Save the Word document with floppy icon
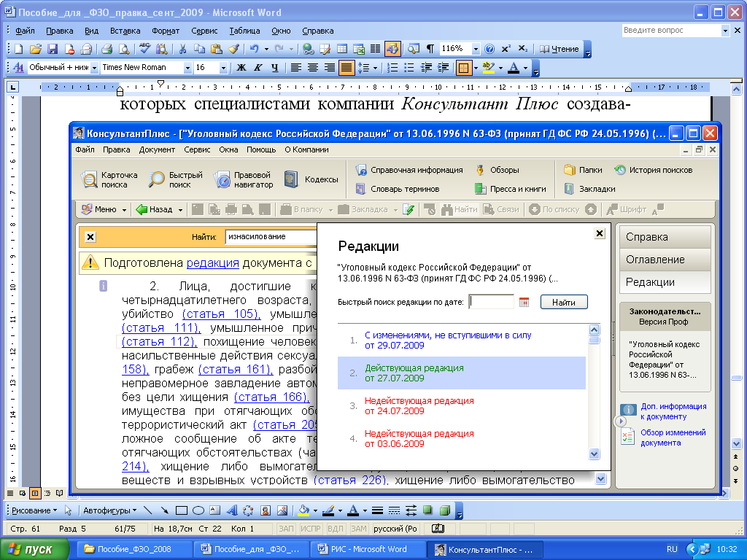Screen dimensions: 747x560 tap(53, 49)
